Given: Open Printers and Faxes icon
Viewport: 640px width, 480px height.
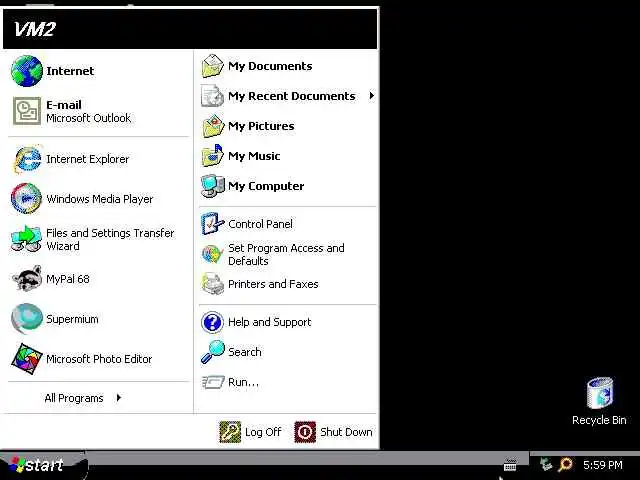Looking at the screenshot, I should pos(213,284).
